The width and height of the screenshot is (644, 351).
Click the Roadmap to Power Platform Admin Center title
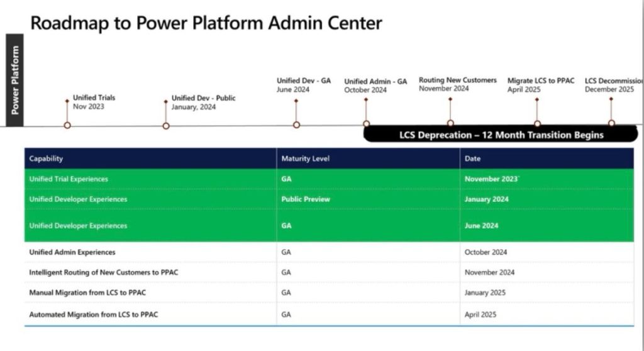point(206,23)
